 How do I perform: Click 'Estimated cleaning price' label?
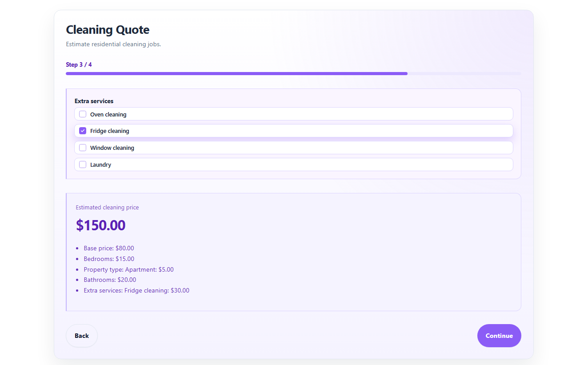(107, 207)
